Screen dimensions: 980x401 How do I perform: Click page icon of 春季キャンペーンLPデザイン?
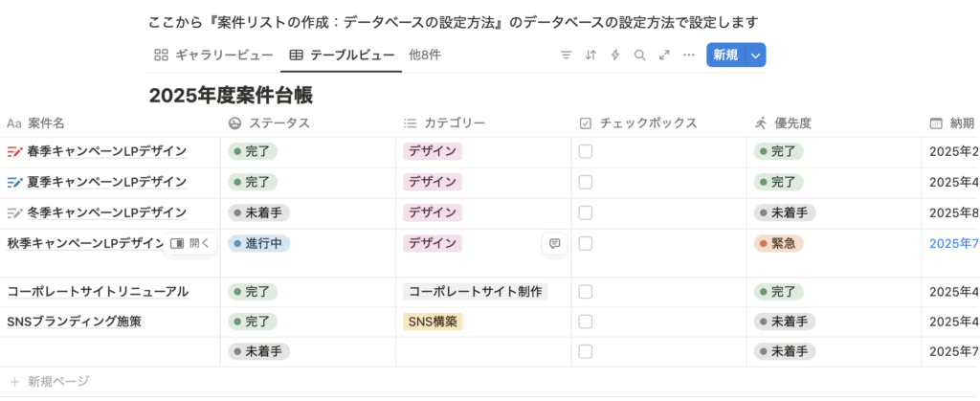click(13, 151)
